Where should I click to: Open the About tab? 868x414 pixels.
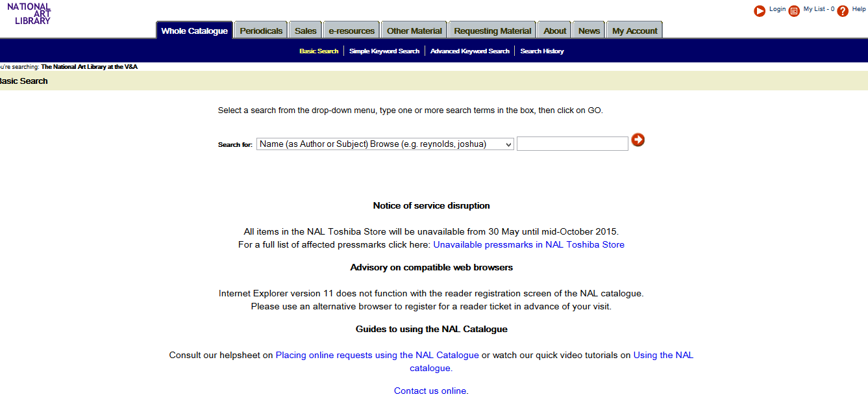[555, 31]
